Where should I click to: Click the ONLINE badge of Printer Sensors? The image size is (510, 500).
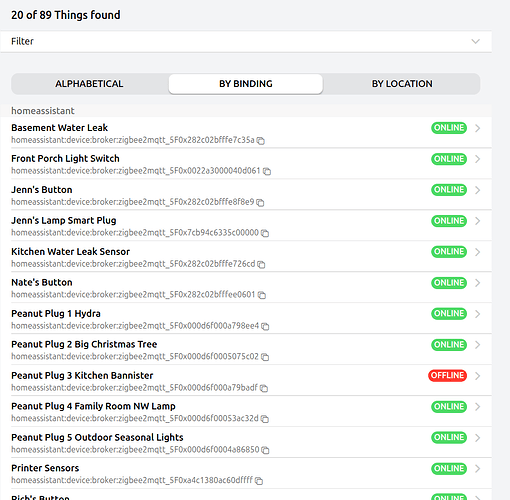(449, 468)
